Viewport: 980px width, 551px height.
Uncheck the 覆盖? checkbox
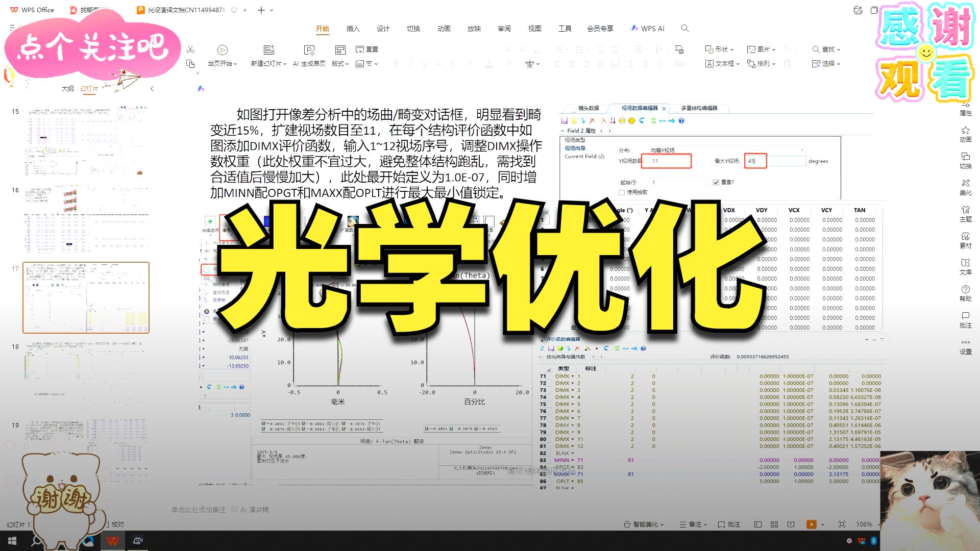[x=716, y=182]
